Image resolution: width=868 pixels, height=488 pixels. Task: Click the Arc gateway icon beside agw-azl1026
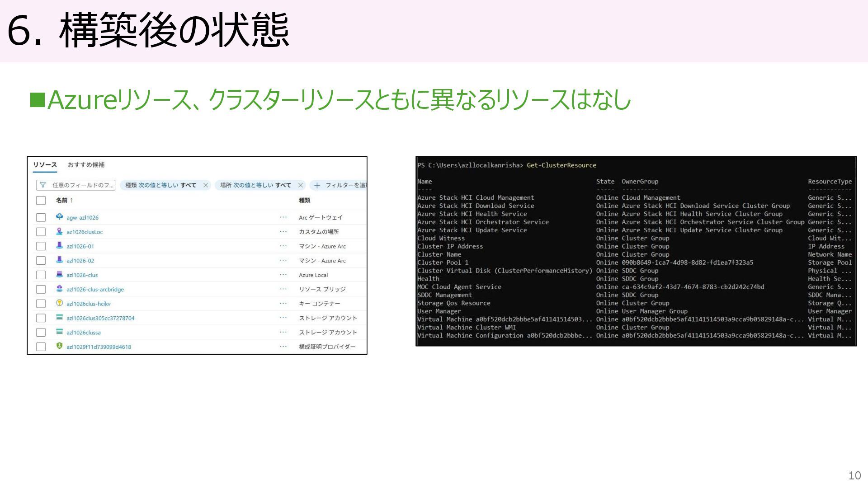pyautogui.click(x=59, y=217)
